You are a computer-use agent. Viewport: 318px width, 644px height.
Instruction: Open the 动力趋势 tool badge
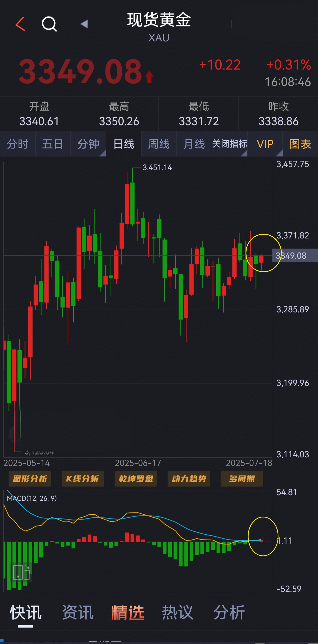click(189, 479)
